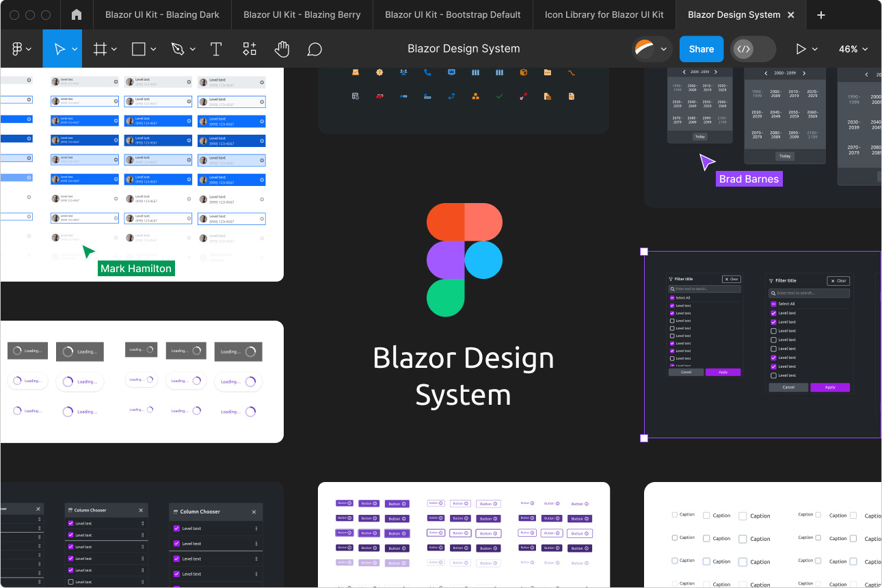
Task: Click the orange question badge icon
Action: click(379, 72)
